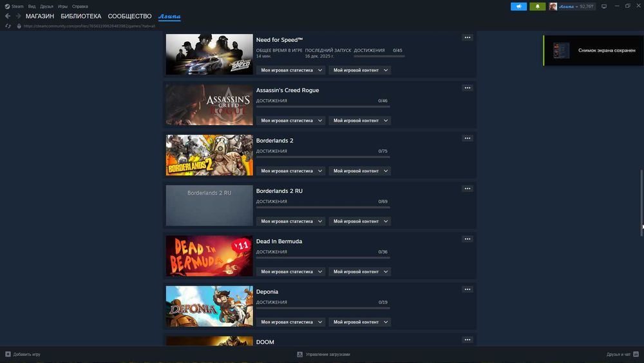
Task: Click the steamcommunity URL address field
Action: tap(89, 26)
